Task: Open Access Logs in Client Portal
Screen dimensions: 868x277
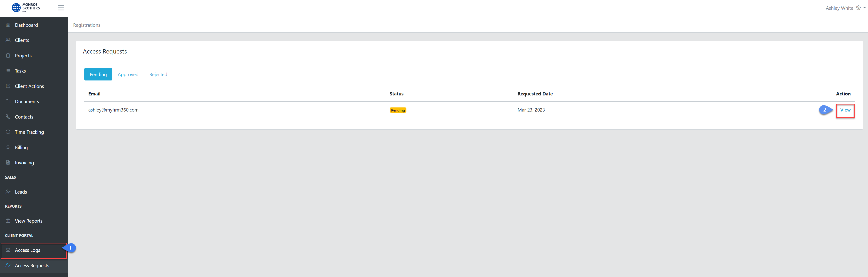Action: point(28,250)
